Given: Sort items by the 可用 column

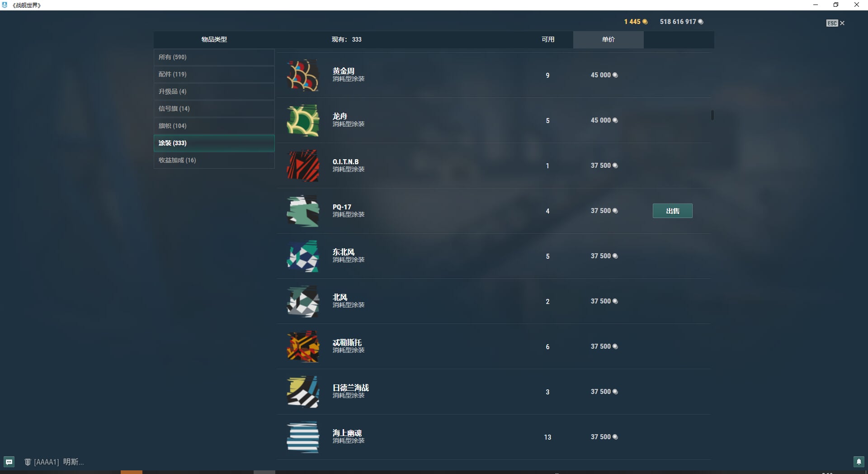Looking at the screenshot, I should click(548, 39).
